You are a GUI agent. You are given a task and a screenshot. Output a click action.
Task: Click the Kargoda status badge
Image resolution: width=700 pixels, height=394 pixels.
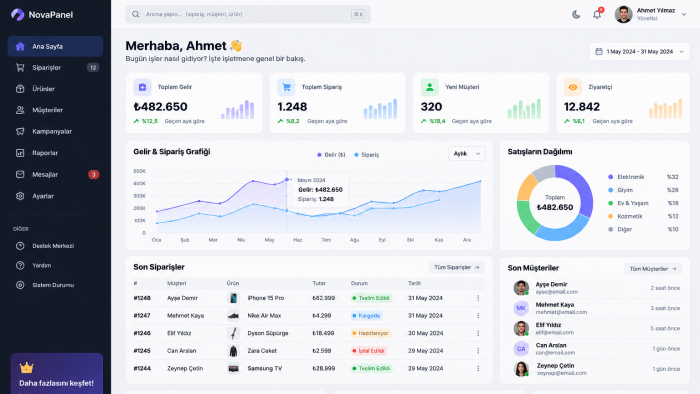[367, 315]
